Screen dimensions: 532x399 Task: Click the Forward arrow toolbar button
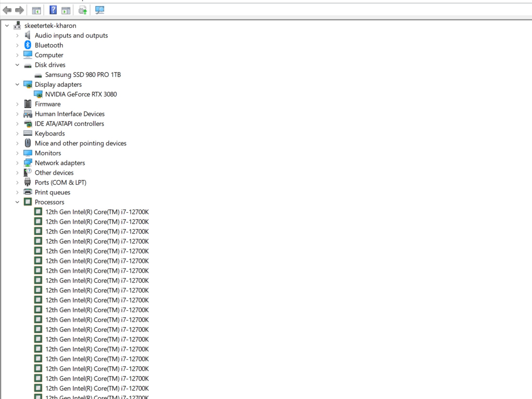coord(20,10)
